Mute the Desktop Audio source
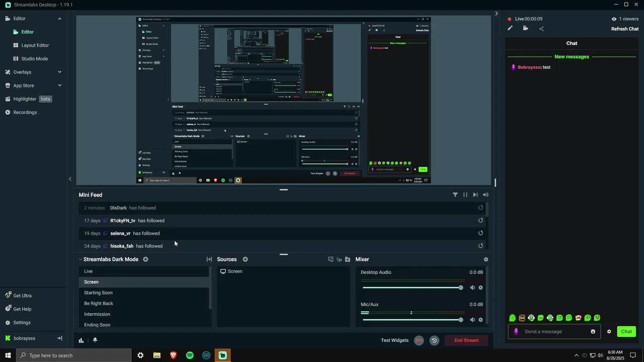Image resolution: width=644 pixels, height=362 pixels. [472, 288]
